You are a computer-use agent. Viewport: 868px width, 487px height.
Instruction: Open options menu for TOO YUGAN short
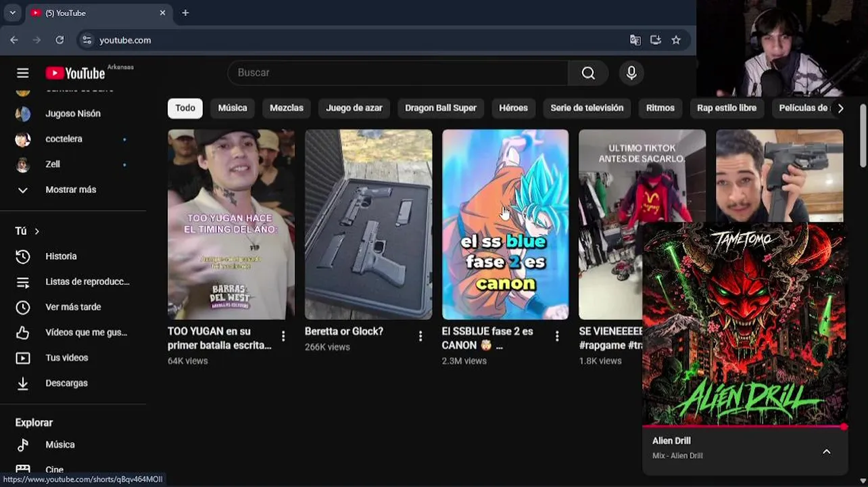coord(283,336)
